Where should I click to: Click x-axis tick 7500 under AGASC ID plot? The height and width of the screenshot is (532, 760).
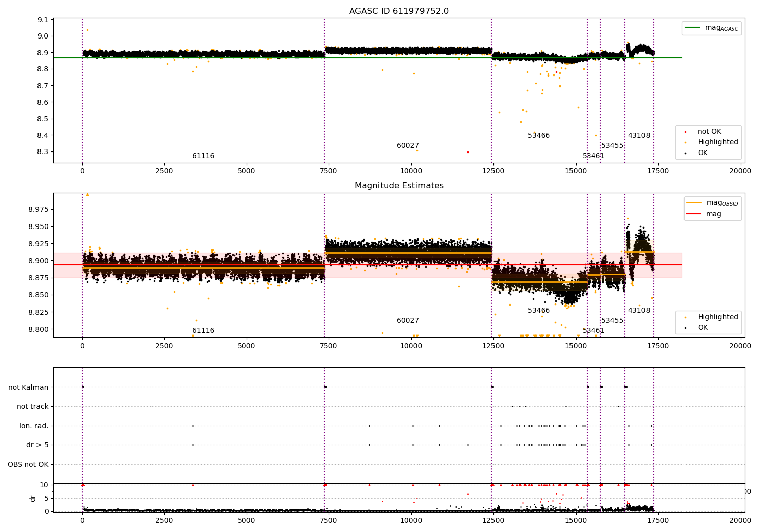click(x=329, y=171)
